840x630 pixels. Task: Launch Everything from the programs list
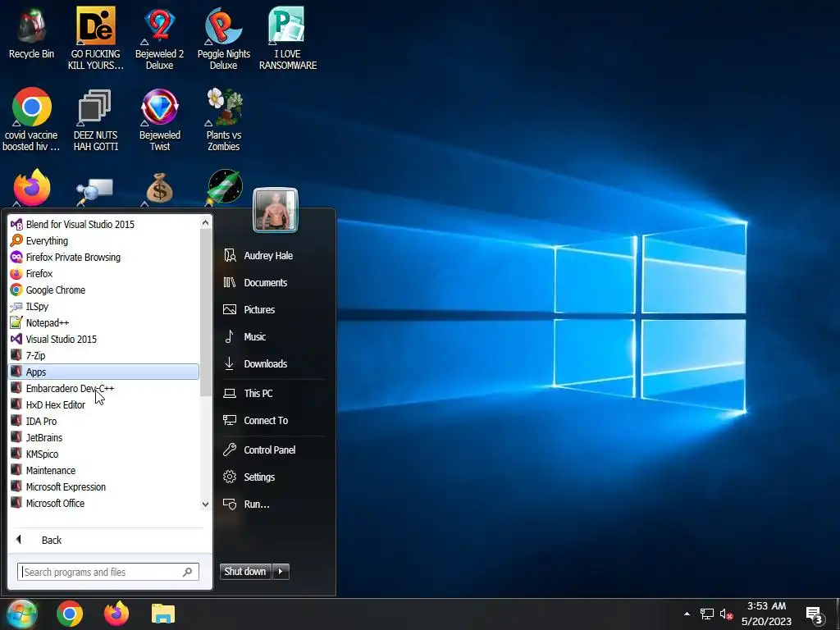104,240
